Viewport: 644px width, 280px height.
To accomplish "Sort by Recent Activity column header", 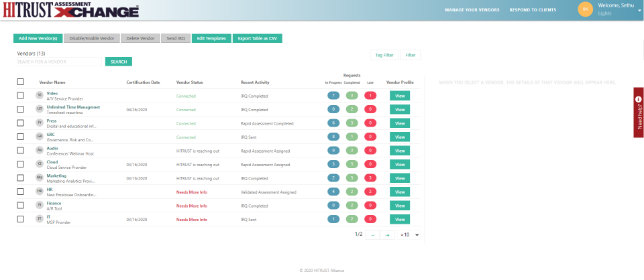I will pos(255,82).
